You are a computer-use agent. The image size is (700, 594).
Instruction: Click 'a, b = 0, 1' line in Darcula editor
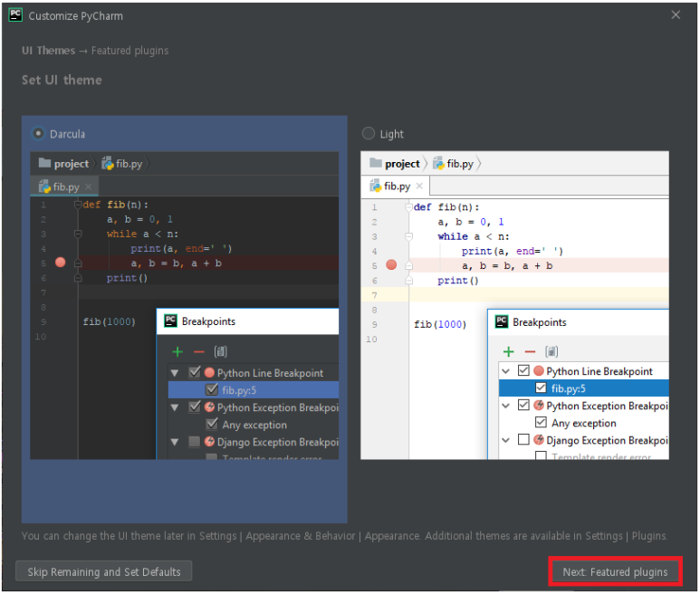click(139, 219)
